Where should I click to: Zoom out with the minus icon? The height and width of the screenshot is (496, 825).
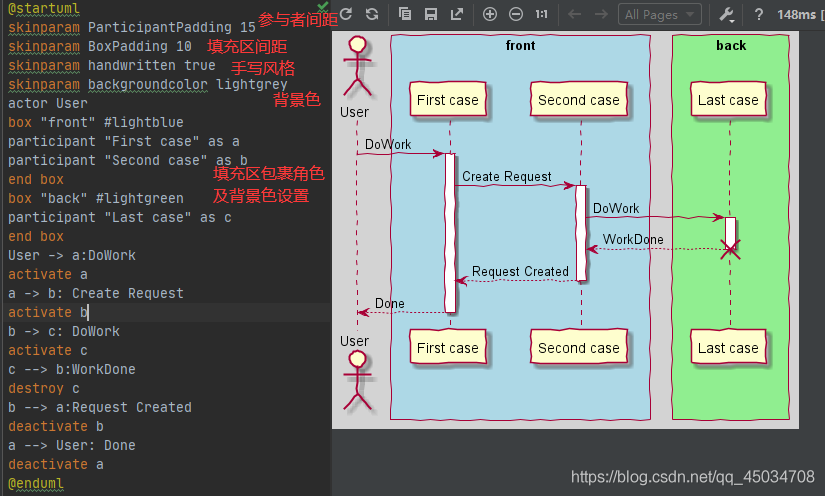(x=516, y=14)
